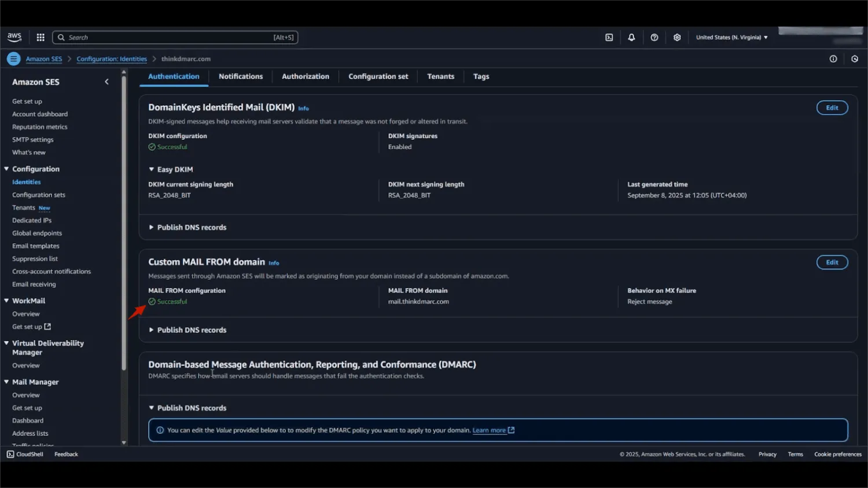868x488 pixels.
Task: Open Cross-account notifications in sidebar
Action: (52, 271)
